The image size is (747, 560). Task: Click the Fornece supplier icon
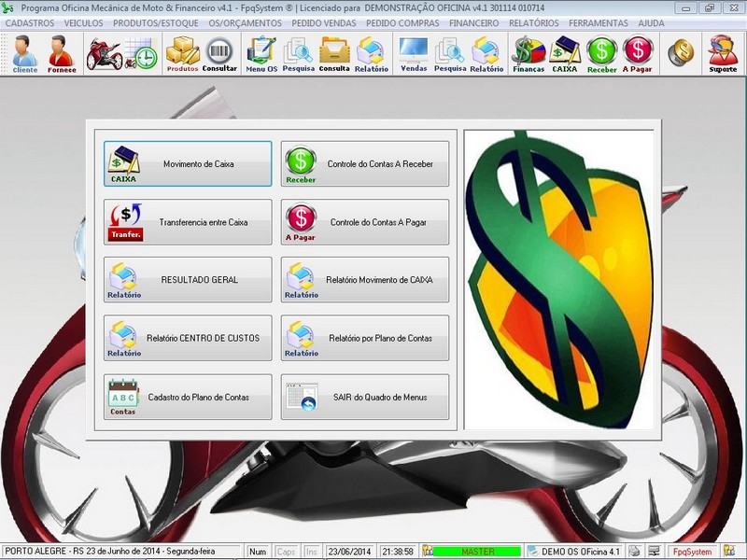pos(62,53)
